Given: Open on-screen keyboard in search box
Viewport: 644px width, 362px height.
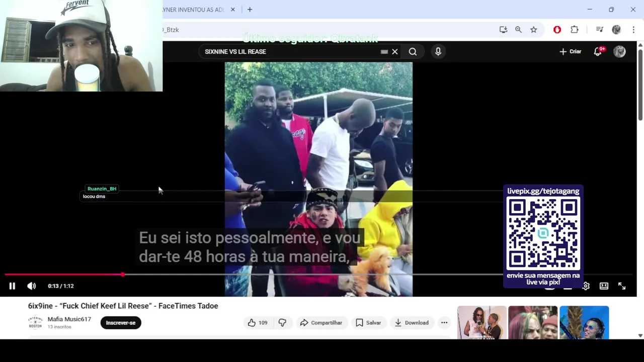Looking at the screenshot, I should (x=384, y=52).
